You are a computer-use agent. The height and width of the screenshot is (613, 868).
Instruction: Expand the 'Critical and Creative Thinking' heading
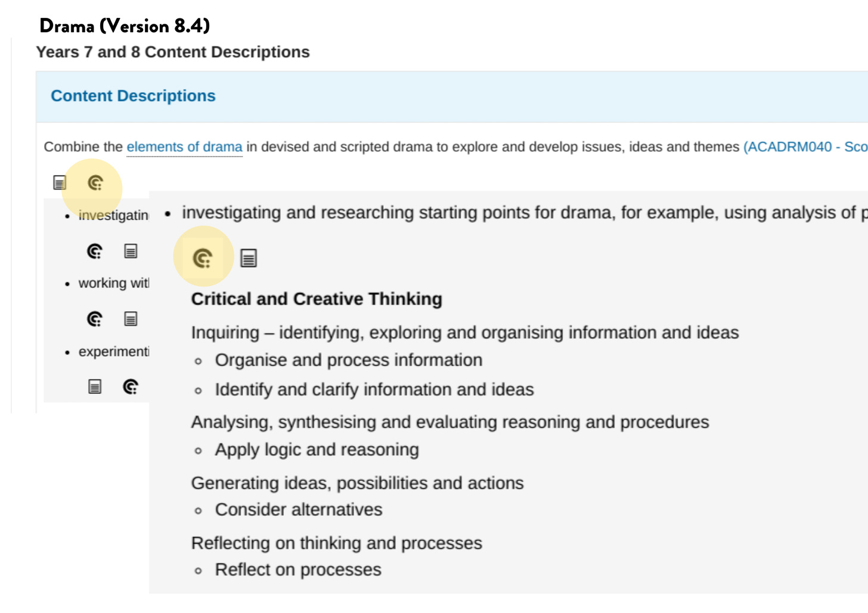tap(317, 299)
